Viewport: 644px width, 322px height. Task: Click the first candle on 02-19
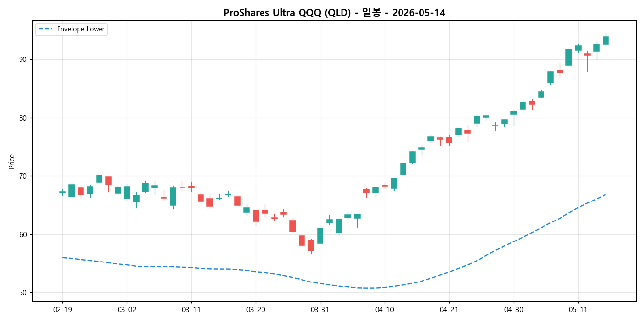pos(62,192)
